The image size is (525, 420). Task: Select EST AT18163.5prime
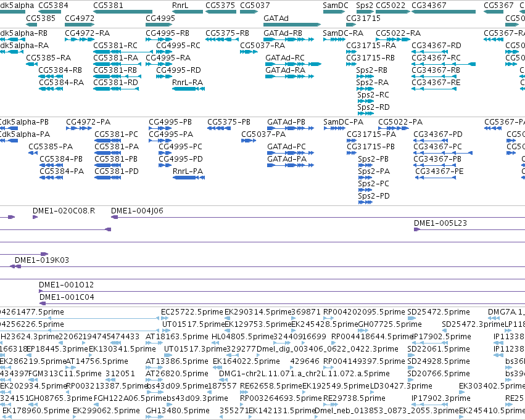click(154, 343)
